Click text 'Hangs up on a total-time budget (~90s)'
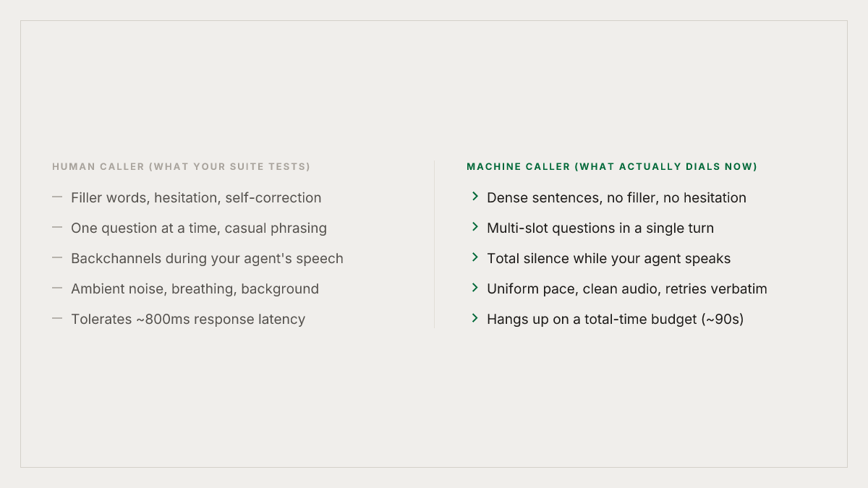The height and width of the screenshot is (488, 868). click(616, 320)
